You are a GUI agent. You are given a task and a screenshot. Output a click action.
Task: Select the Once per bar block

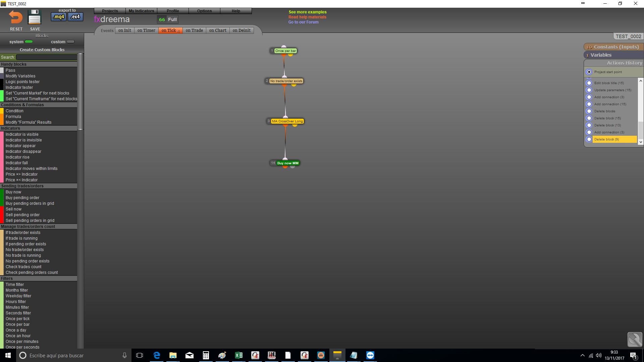pyautogui.click(x=285, y=51)
